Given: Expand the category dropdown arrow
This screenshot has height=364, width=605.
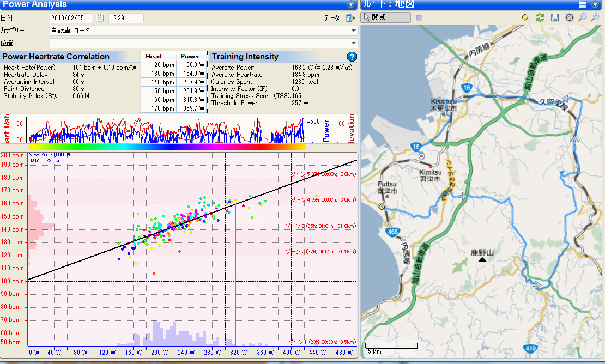Looking at the screenshot, I should point(353,31).
